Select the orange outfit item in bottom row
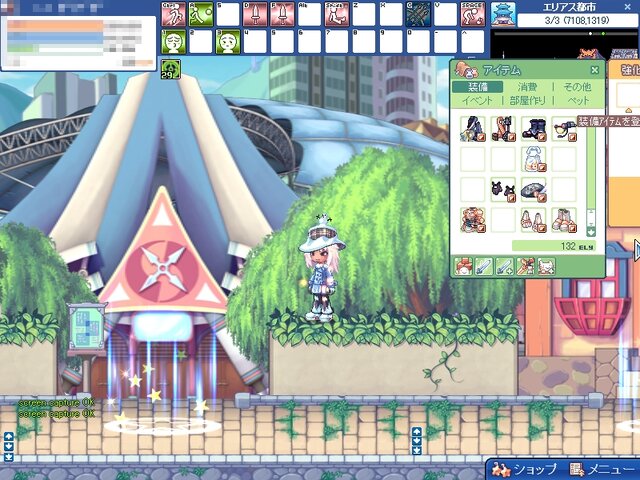The width and height of the screenshot is (640, 480). click(x=473, y=220)
